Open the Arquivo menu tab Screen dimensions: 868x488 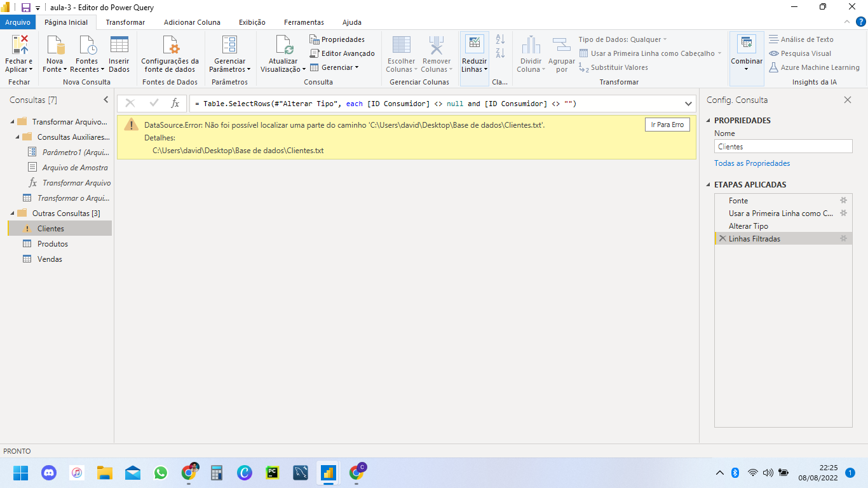click(18, 22)
